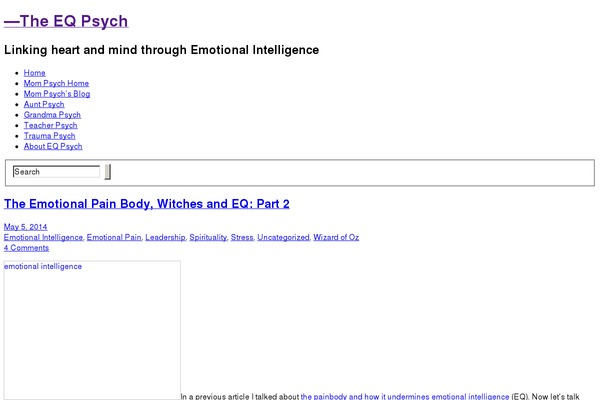
Task: Navigate to Teacher Psych link
Action: tap(51, 125)
